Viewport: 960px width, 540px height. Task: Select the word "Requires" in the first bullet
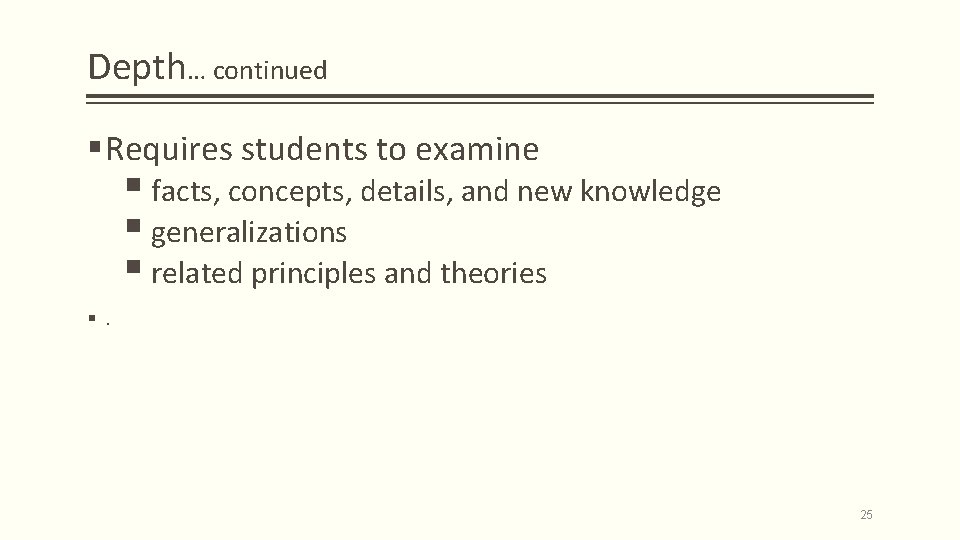pos(169,151)
